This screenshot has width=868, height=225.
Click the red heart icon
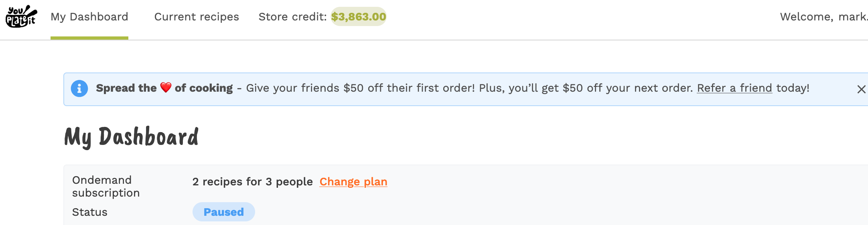(x=166, y=87)
